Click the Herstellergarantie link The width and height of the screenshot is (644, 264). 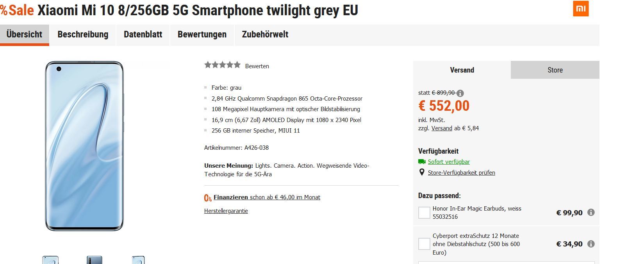(x=226, y=211)
